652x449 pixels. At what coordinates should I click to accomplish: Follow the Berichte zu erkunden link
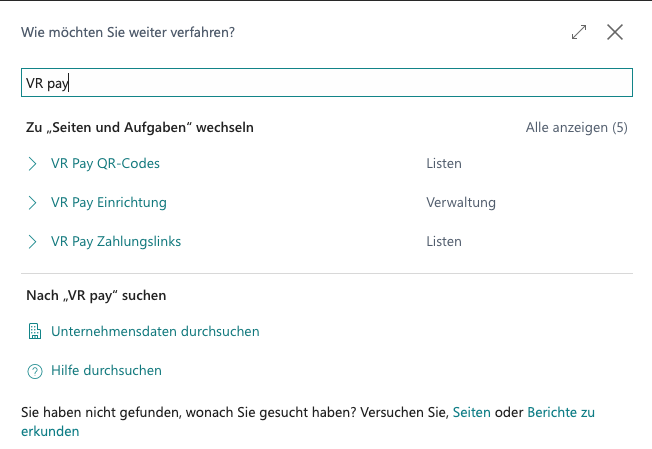click(560, 412)
